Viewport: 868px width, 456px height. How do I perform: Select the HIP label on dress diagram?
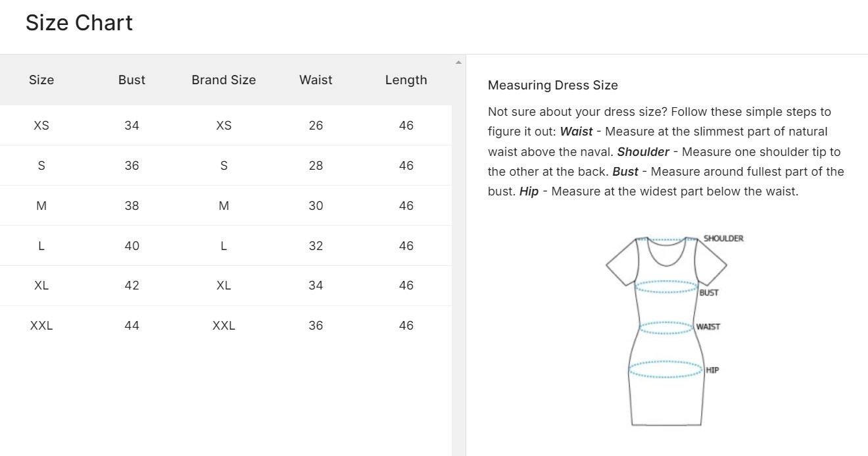[713, 370]
